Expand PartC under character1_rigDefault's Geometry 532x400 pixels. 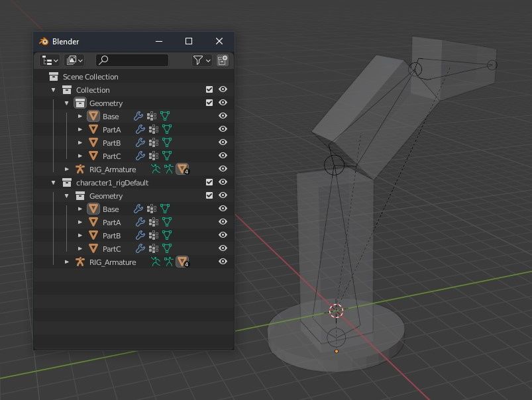(80, 249)
